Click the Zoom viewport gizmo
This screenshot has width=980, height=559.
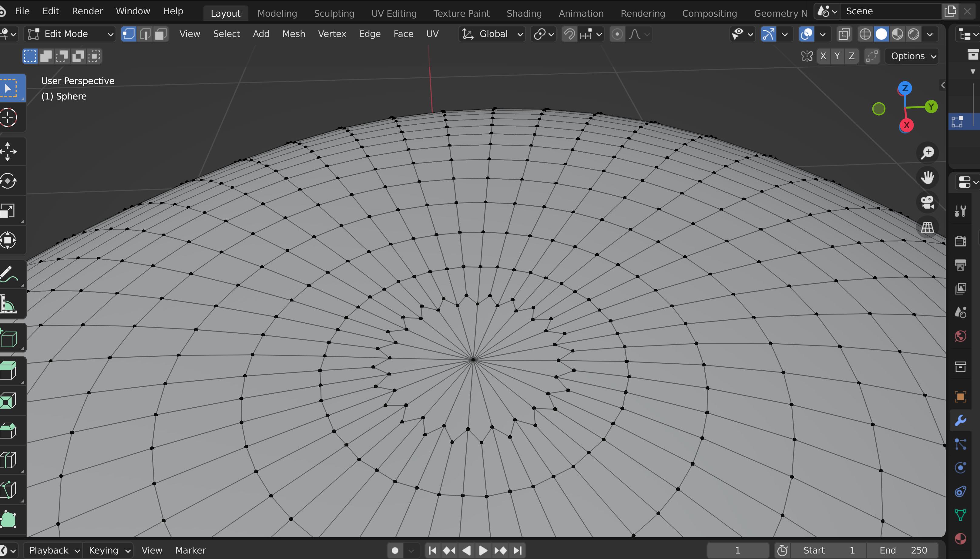point(928,153)
